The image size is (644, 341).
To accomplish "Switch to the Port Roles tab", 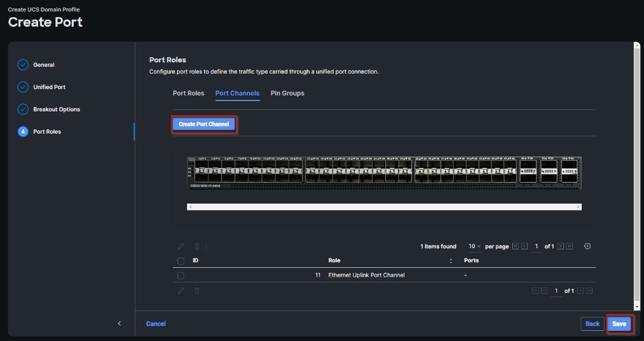I will click(x=188, y=94).
